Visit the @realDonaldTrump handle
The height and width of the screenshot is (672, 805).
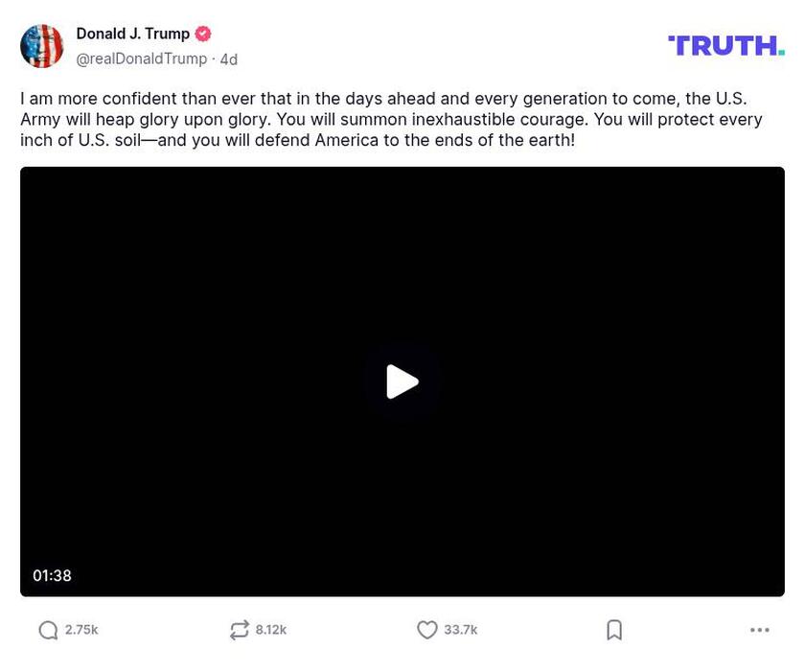point(141,58)
